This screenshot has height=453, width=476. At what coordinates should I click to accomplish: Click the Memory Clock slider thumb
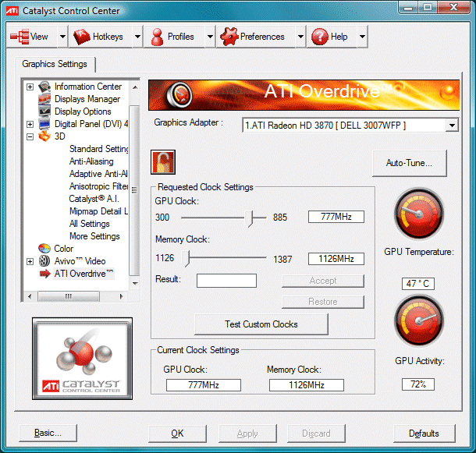[186, 259]
